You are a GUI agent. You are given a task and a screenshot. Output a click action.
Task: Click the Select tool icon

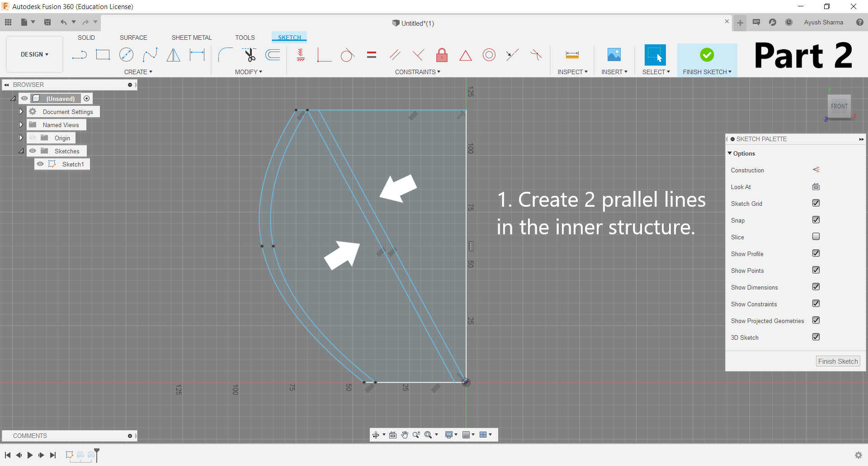(655, 55)
